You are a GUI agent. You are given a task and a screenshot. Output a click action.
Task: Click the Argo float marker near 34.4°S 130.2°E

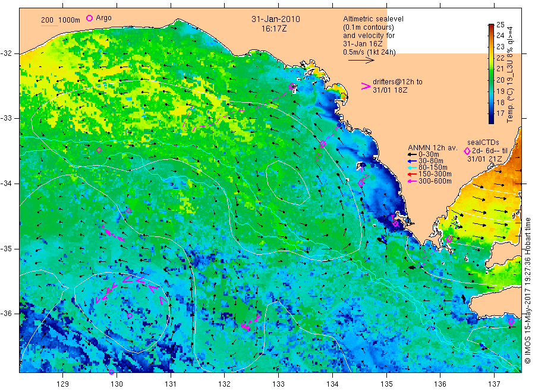click(128, 211)
